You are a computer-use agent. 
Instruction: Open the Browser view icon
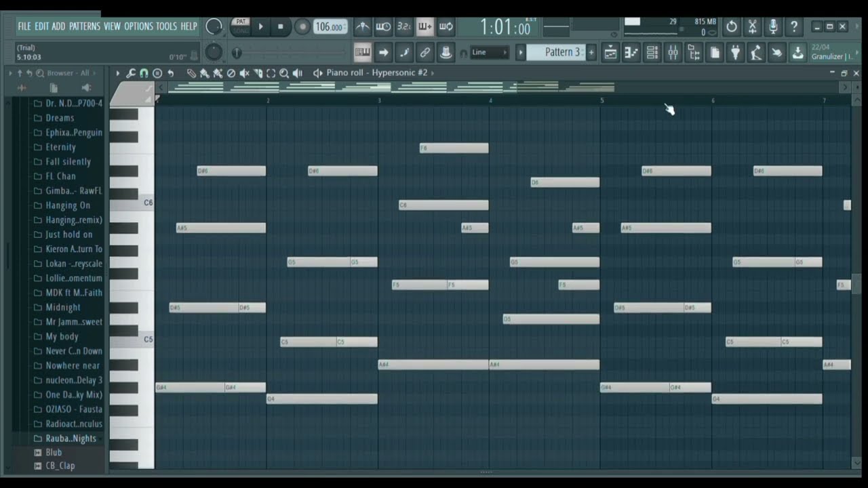tap(694, 52)
